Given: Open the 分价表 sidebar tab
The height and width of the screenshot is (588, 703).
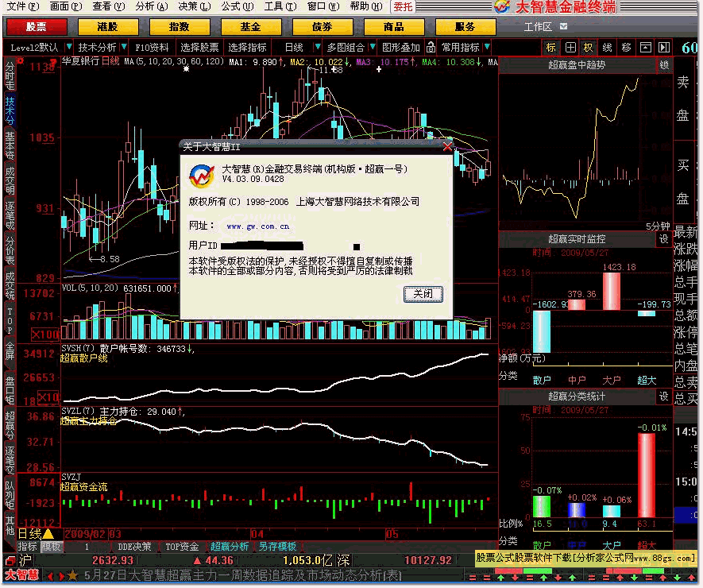Looking at the screenshot, I should (x=10, y=252).
